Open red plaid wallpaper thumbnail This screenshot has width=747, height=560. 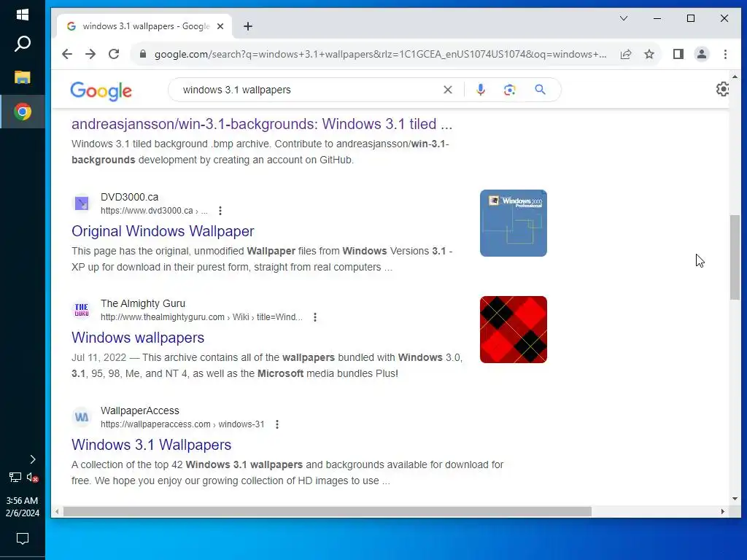[513, 330]
